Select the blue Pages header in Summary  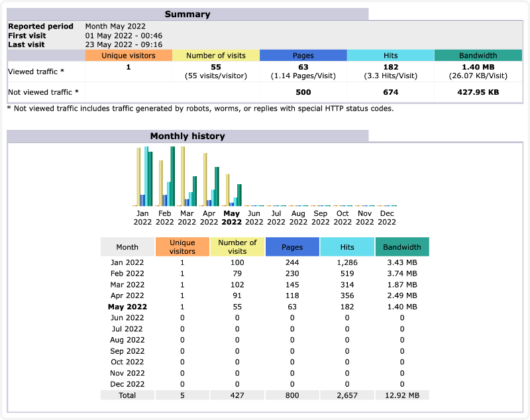303,56
